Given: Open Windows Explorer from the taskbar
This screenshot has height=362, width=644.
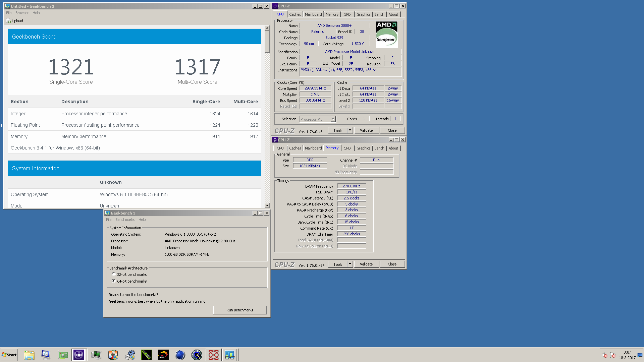Looking at the screenshot, I should [x=29, y=355].
